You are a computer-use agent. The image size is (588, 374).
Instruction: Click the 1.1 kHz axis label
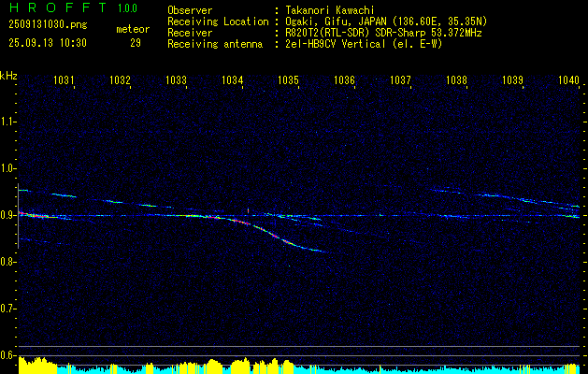point(7,122)
